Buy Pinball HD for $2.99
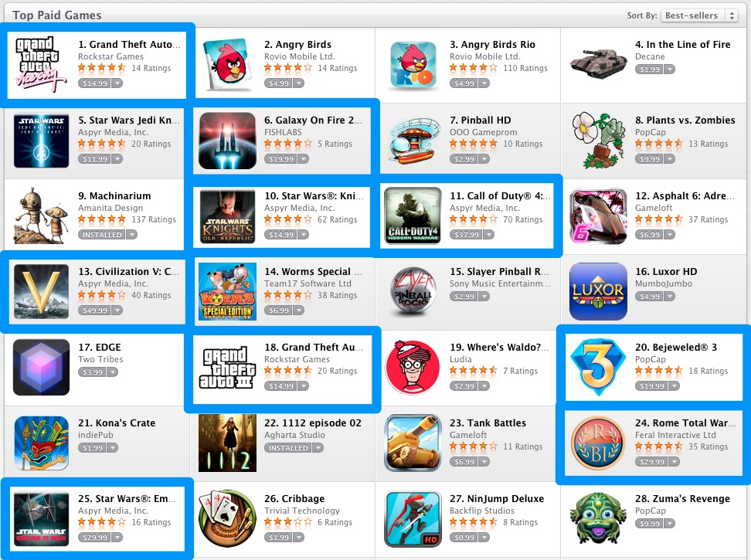Viewport: 751px width, 560px height. (464, 159)
